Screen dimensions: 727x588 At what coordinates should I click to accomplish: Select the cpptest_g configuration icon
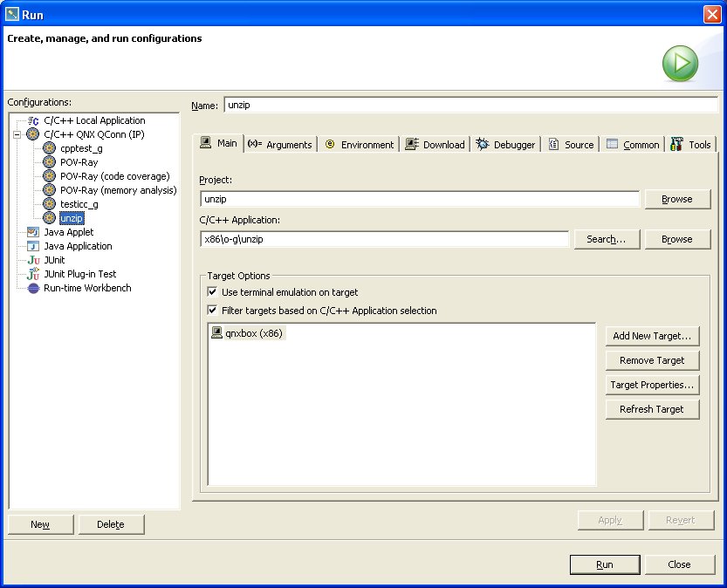(x=49, y=148)
